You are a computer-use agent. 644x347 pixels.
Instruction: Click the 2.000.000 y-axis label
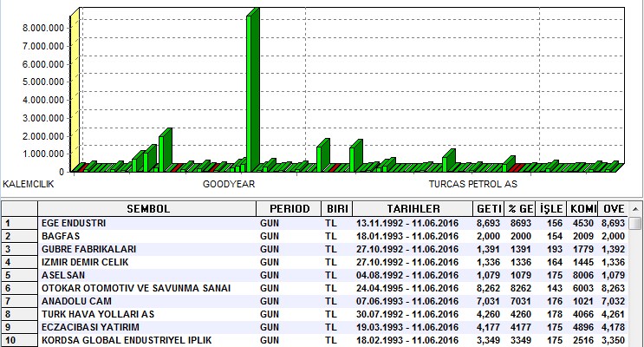point(43,136)
